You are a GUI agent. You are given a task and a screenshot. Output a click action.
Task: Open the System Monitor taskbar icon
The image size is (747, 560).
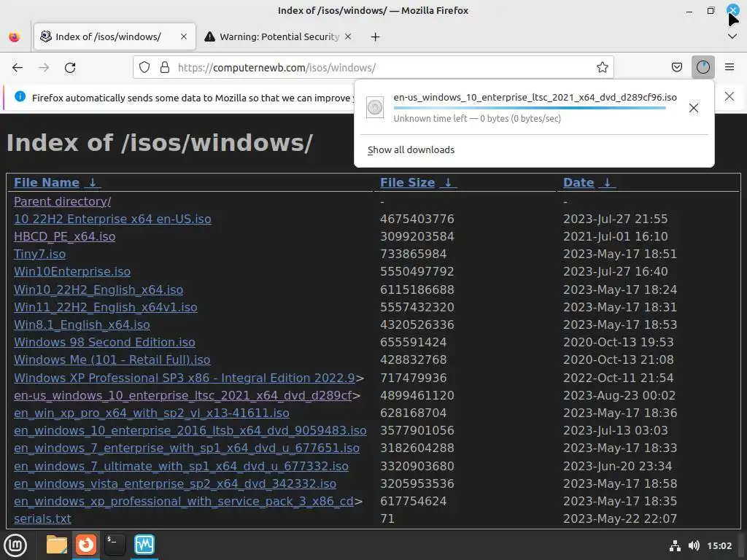tap(144, 545)
